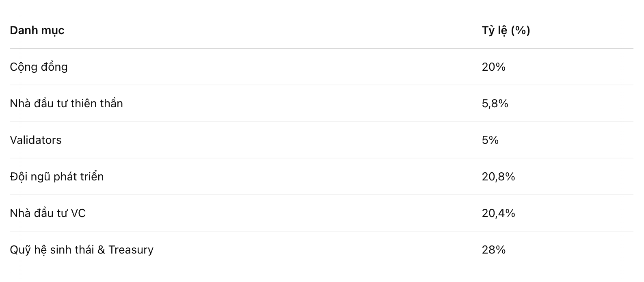Select the "Nhà đầu tư thiên thần" cell
The width and height of the screenshot is (644, 282).
click(66, 103)
